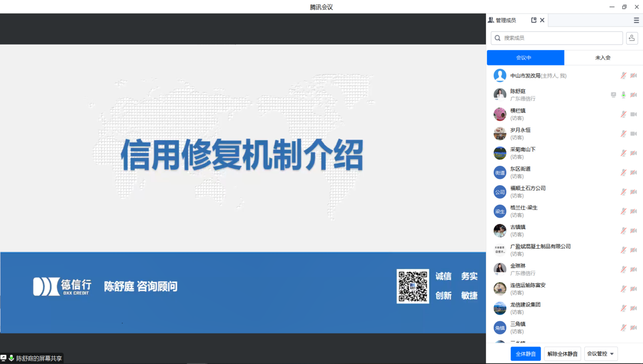
Task: Click the 搜索成员 search field
Action: coord(557,38)
